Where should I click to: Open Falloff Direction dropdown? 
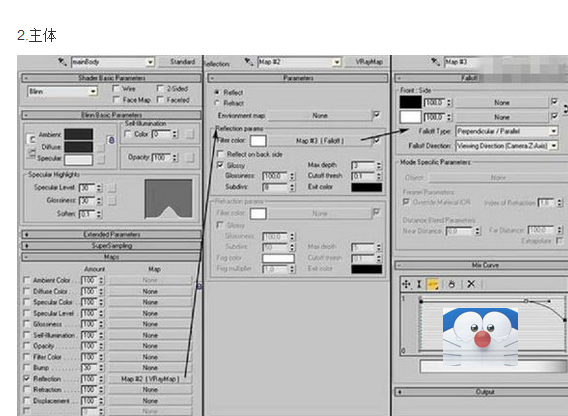click(554, 146)
